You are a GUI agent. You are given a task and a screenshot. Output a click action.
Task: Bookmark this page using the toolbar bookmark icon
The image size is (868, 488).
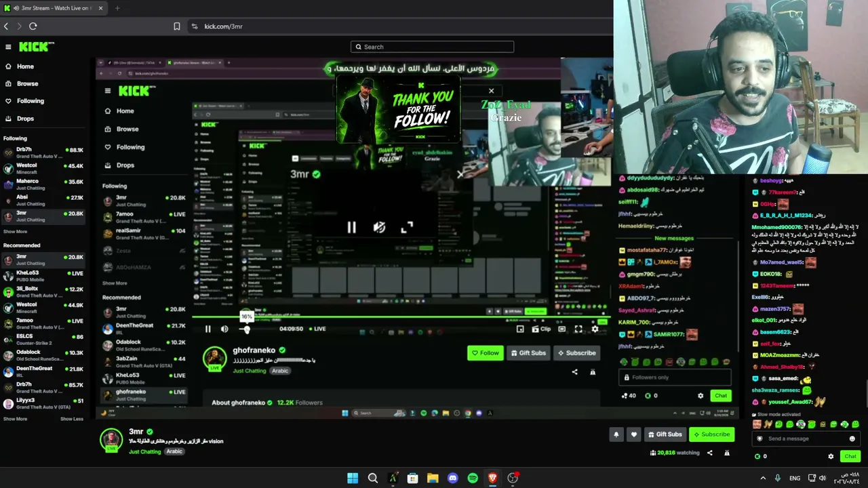click(x=177, y=26)
